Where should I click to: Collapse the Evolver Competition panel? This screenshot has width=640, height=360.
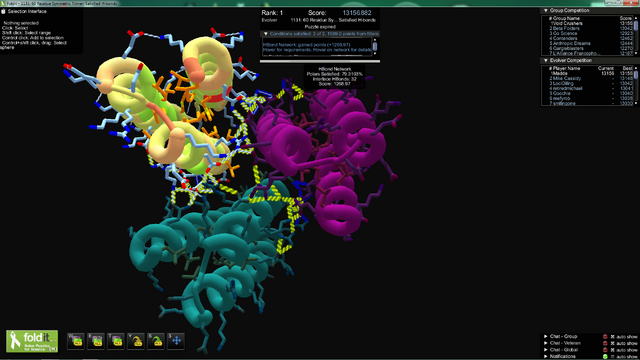click(x=546, y=60)
